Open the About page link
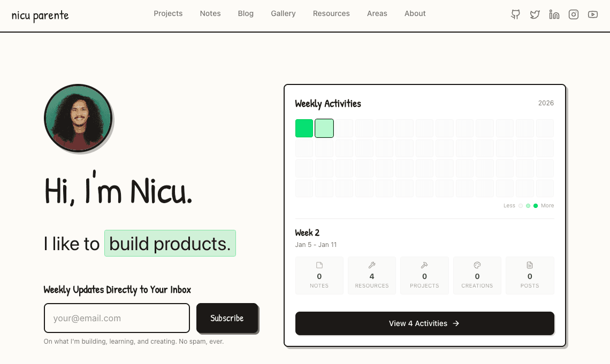 pos(415,13)
